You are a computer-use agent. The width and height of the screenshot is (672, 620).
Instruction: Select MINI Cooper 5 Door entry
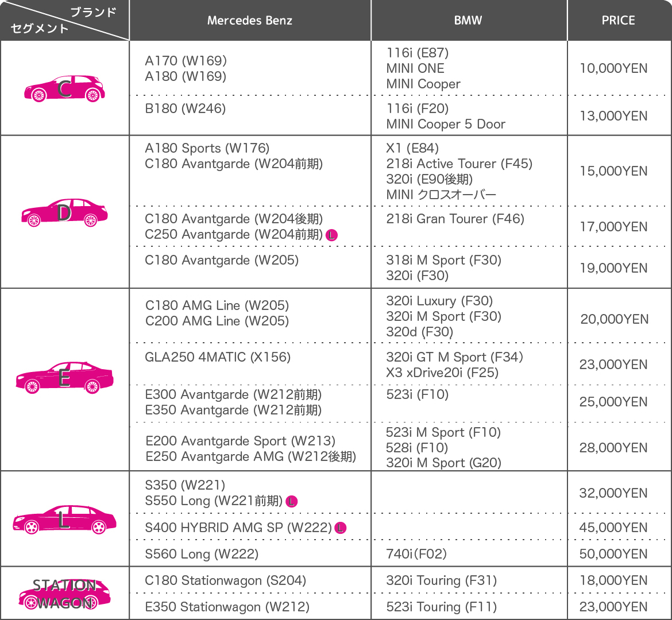(446, 124)
